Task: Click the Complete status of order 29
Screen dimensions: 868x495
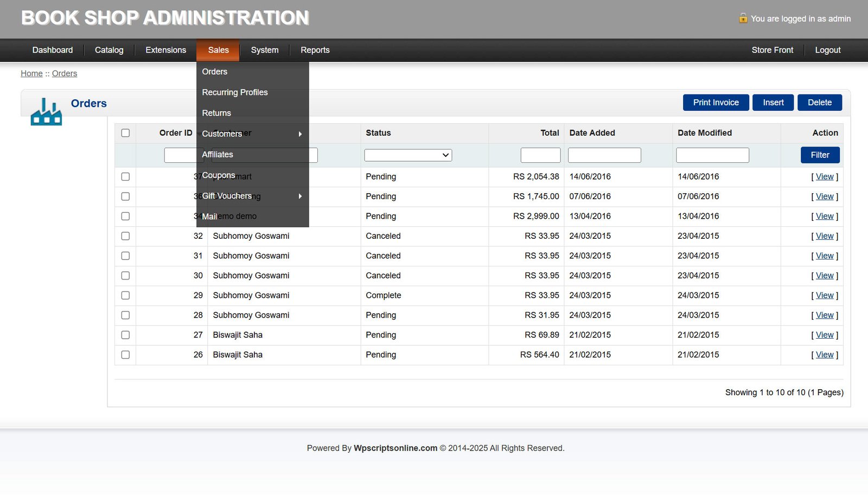Action: [x=384, y=295]
